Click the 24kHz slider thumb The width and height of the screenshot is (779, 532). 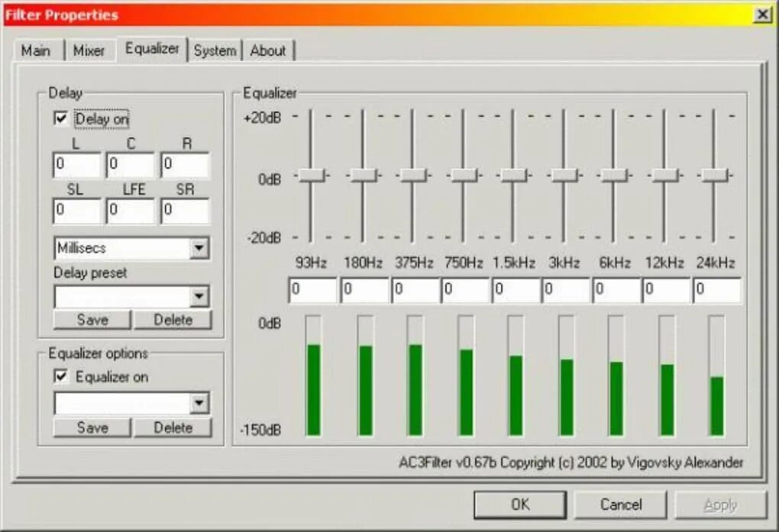coord(715,176)
